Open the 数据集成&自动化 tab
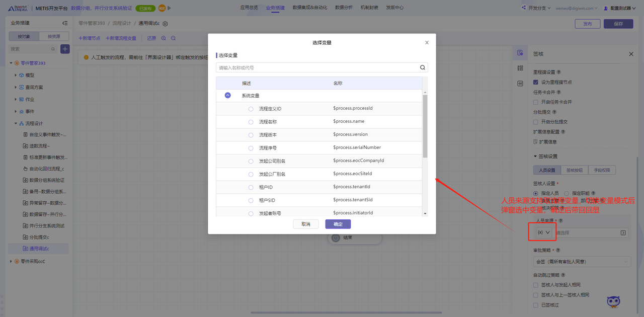 310,8
